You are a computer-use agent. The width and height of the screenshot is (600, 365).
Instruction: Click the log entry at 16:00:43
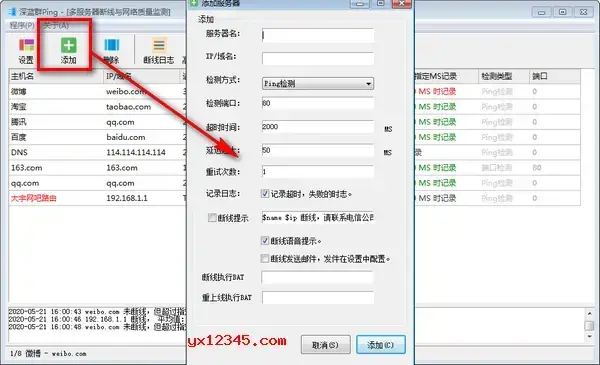[97, 312]
